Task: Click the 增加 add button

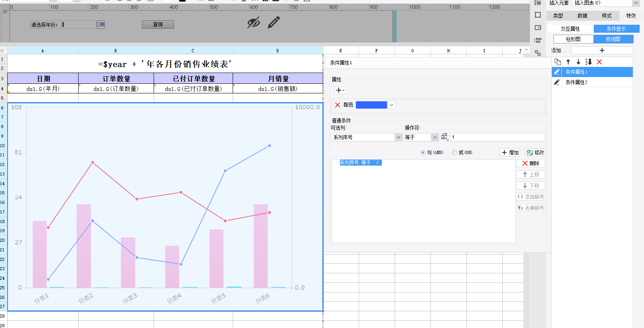Action: tap(510, 152)
